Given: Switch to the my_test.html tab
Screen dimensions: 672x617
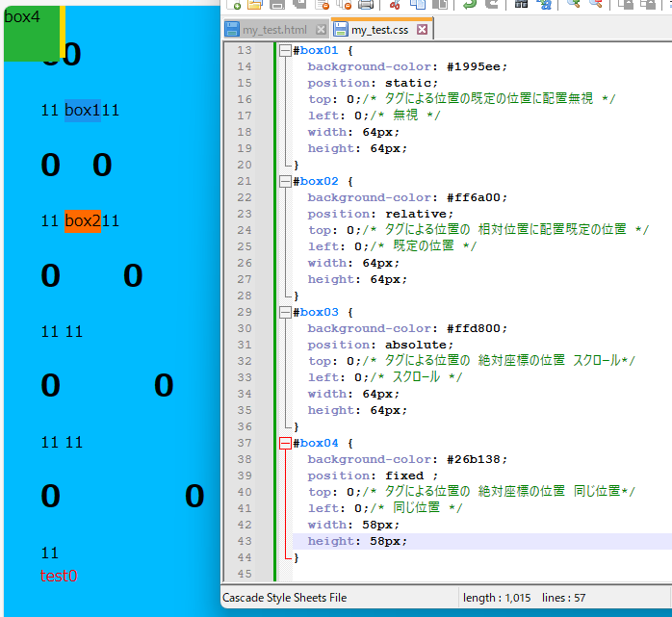Looking at the screenshot, I should pos(274,30).
